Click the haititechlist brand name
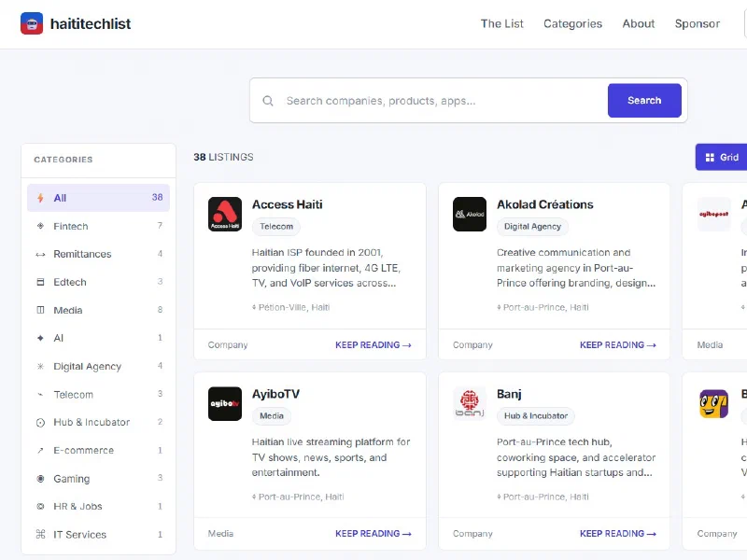 (x=91, y=24)
